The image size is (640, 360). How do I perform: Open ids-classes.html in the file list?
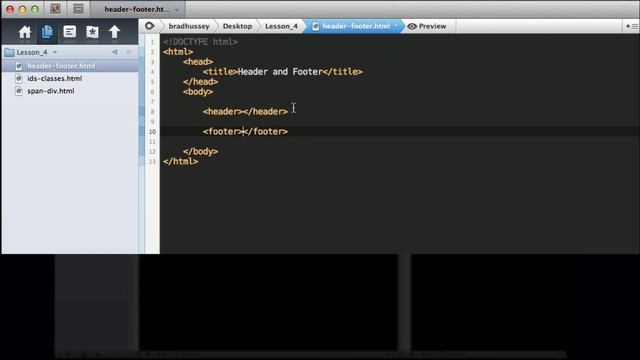(55, 78)
